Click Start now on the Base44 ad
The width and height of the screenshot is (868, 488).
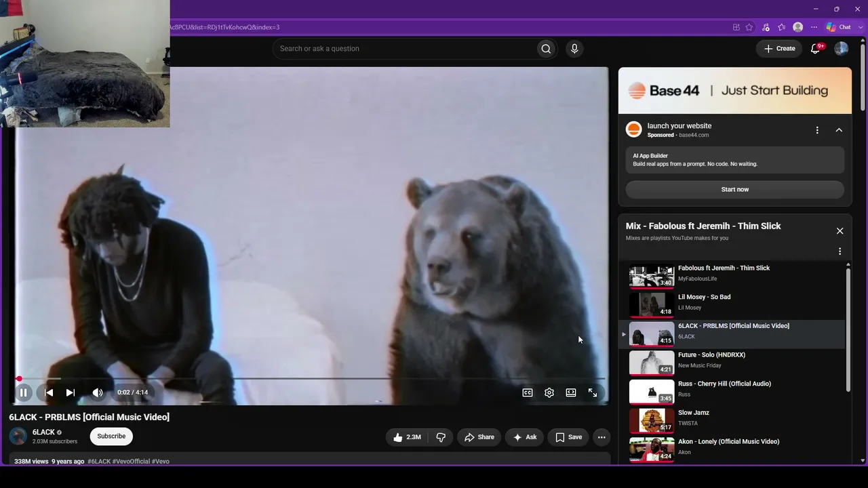[735, 190]
